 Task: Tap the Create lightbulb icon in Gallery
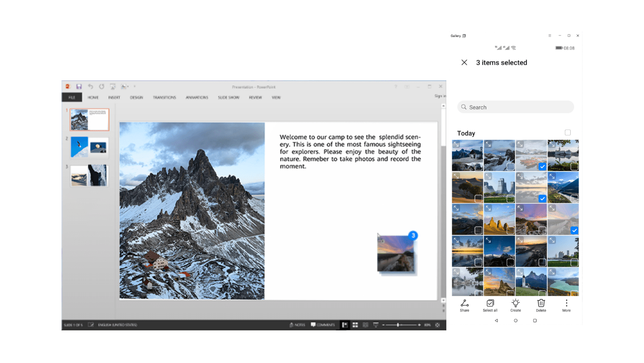click(515, 305)
